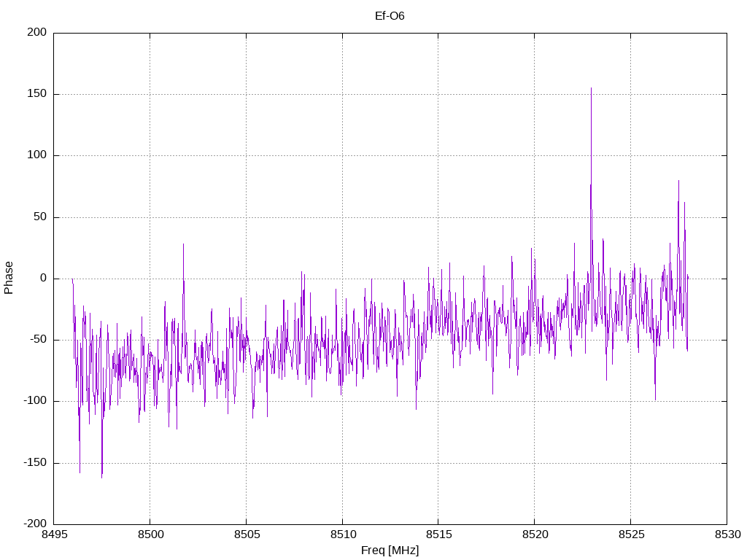Click the y-axis tick label -200
747x560 pixels.
click(35, 524)
